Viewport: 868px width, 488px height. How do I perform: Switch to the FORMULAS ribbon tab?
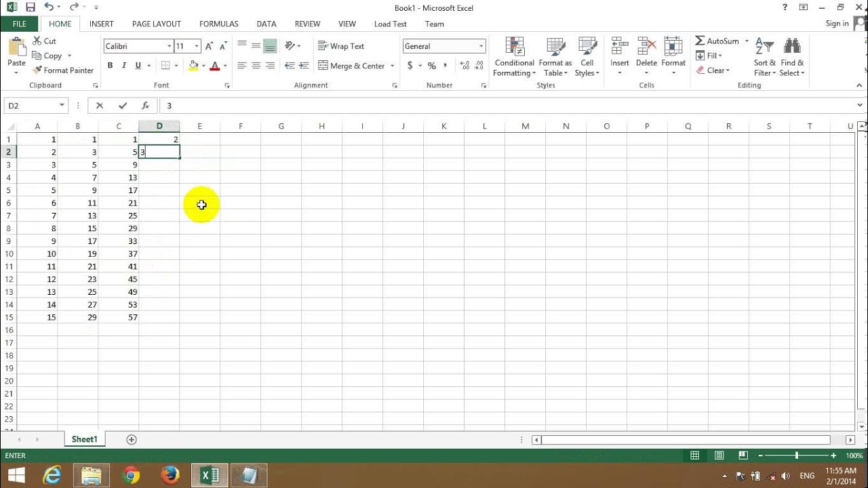[x=218, y=24]
